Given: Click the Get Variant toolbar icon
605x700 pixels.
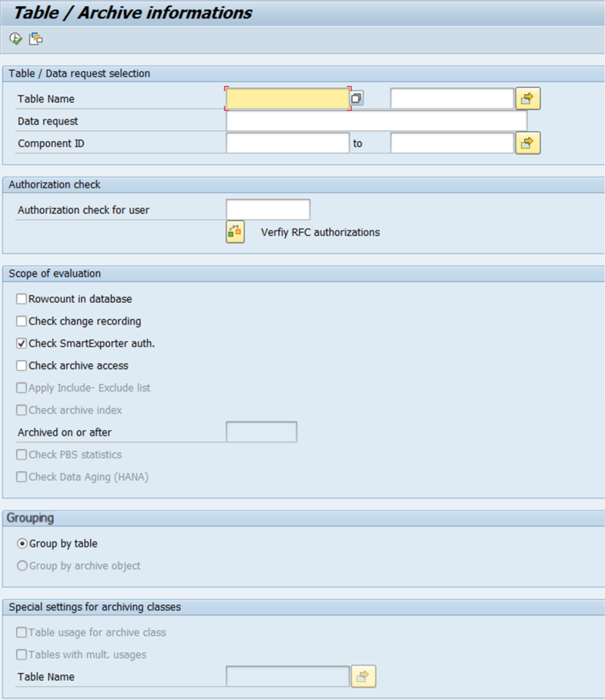Looking at the screenshot, I should tap(35, 39).
